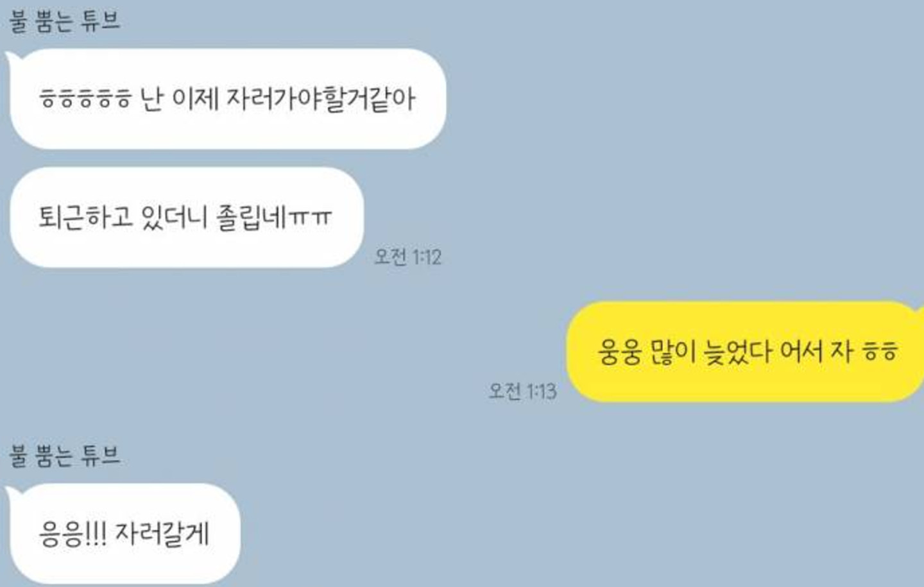The image size is (924, 587).
Task: Select the 응응!!! 자러갈게 message bubble
Action: (x=124, y=534)
